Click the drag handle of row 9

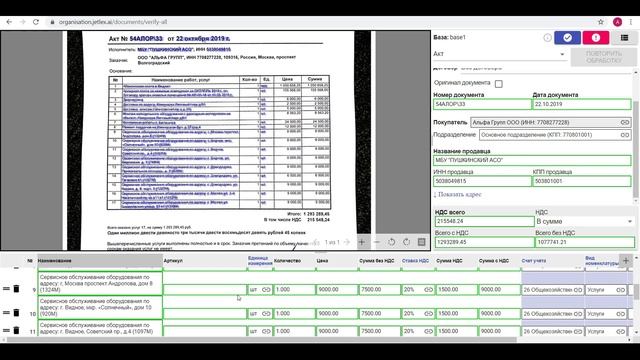pos(6,289)
